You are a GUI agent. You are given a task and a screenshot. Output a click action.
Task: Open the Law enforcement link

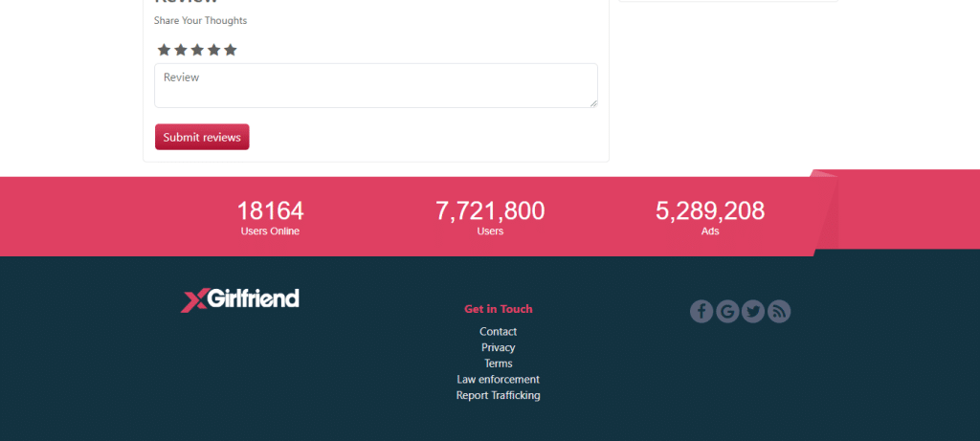coord(498,379)
